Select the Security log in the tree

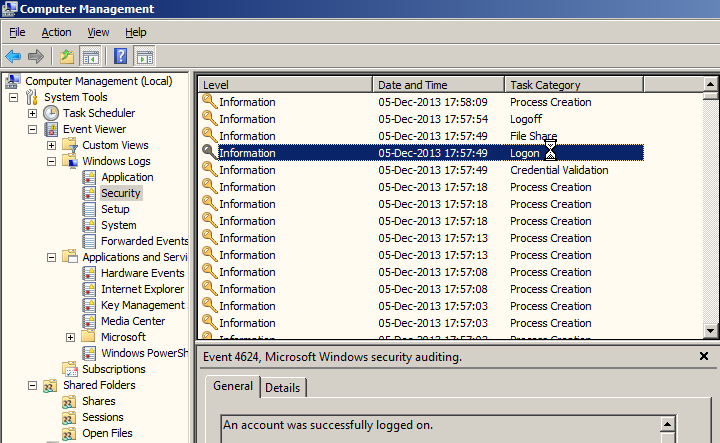point(121,193)
